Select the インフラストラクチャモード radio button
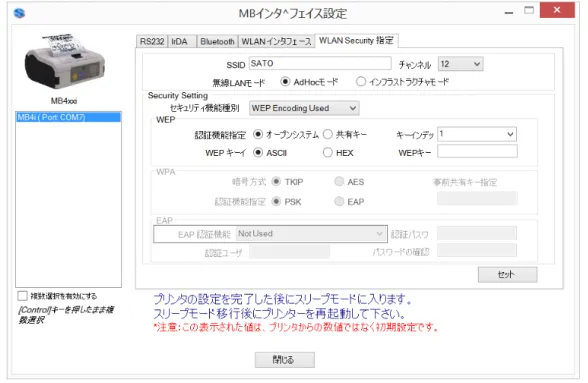This screenshot has width=588, height=383. (360, 81)
